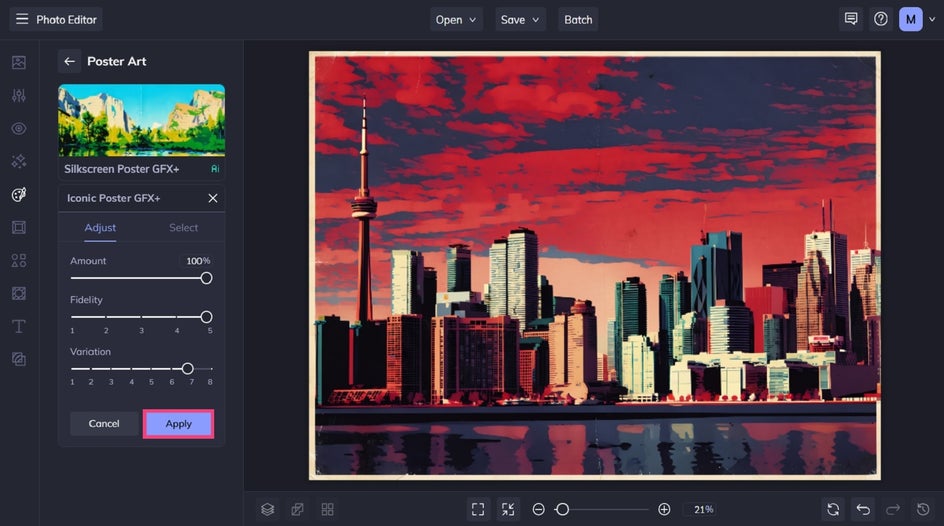This screenshot has width=944, height=526.
Task: Click the Batch button
Action: [x=578, y=19]
